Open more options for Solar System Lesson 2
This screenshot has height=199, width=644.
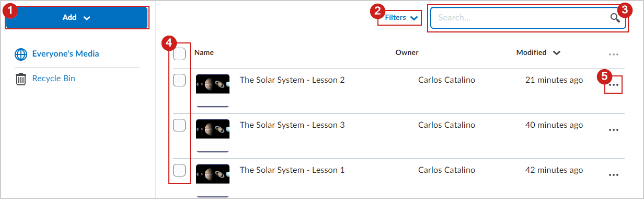point(614,85)
